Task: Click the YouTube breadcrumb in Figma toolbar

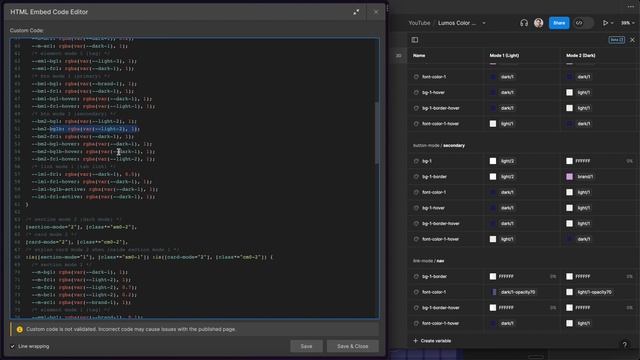Action: click(x=419, y=23)
